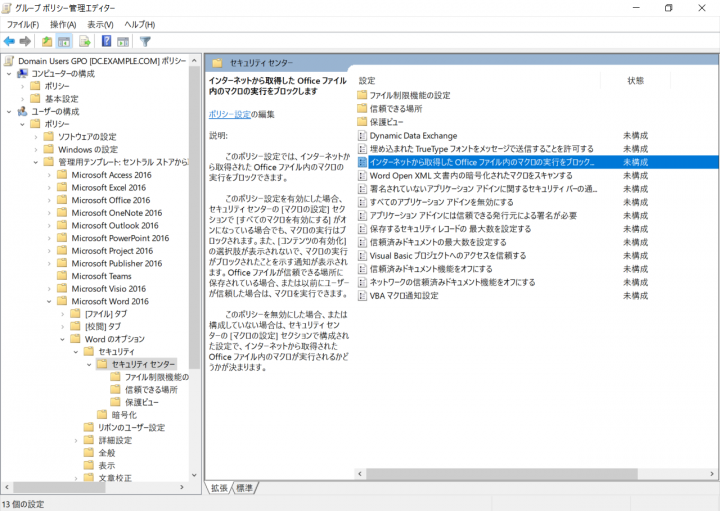Expand the Microsoft Access 2016 node

[x=49, y=175]
